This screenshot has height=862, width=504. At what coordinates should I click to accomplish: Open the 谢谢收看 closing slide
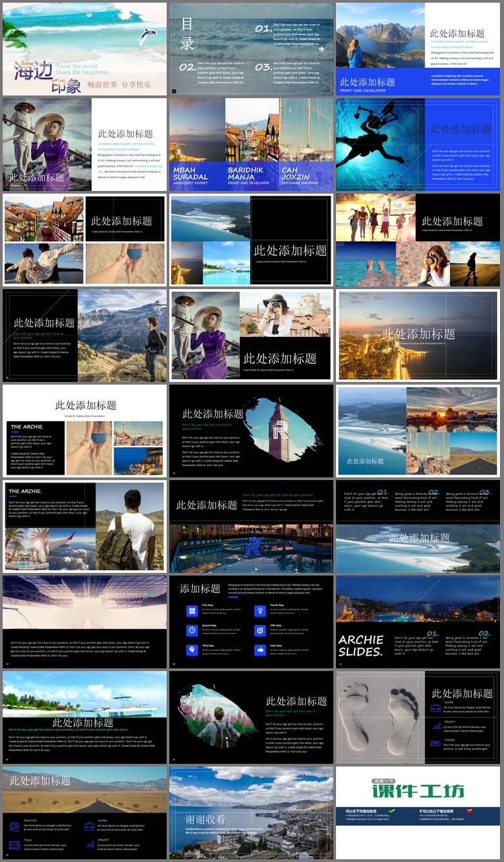point(251,813)
